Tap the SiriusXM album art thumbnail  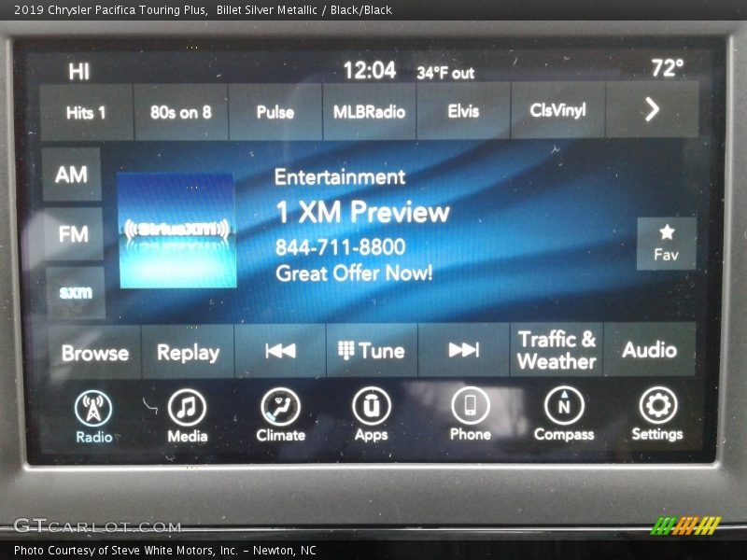[x=177, y=231]
